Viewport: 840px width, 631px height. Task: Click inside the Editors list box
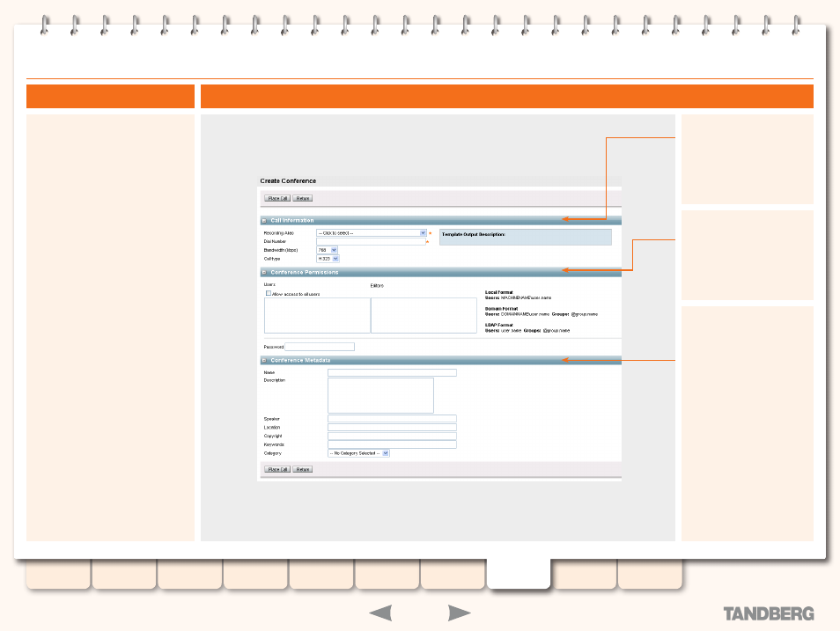click(x=424, y=315)
